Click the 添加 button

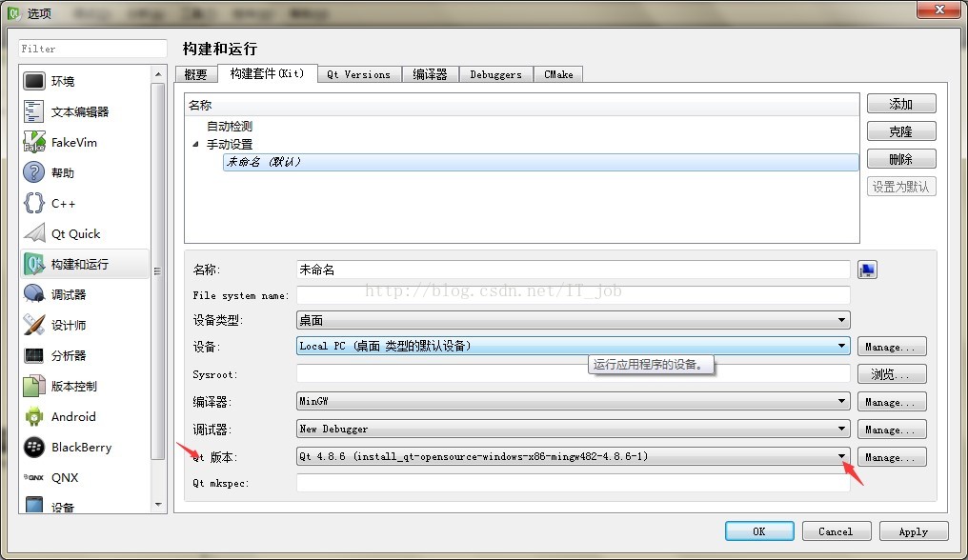coord(901,104)
